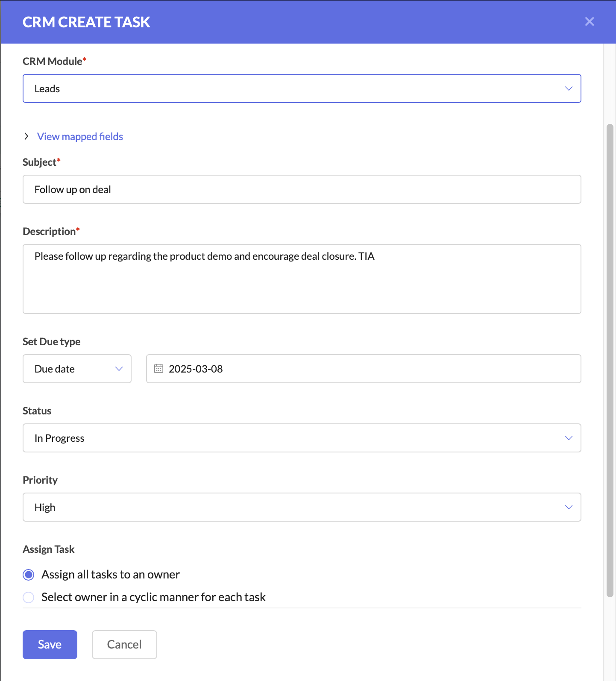The image size is (616, 681).
Task: Edit the Subject field 'Follow up on deal'
Action: [302, 189]
